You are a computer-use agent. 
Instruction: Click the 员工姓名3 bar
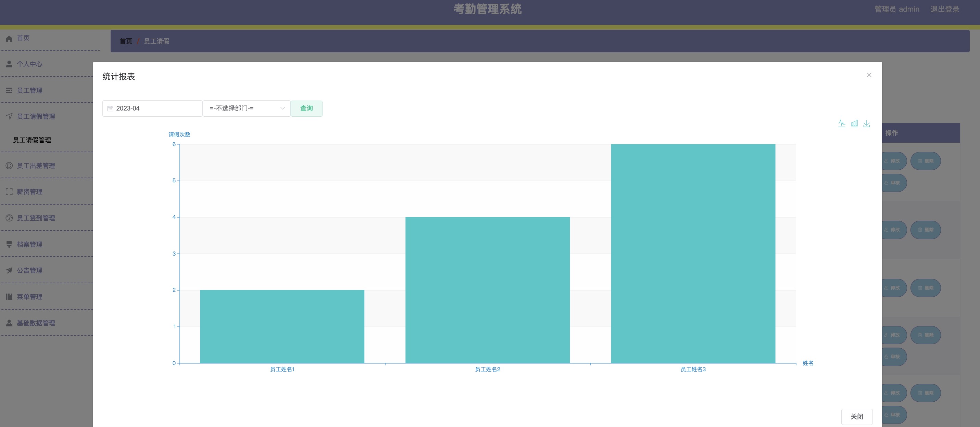[x=693, y=253]
